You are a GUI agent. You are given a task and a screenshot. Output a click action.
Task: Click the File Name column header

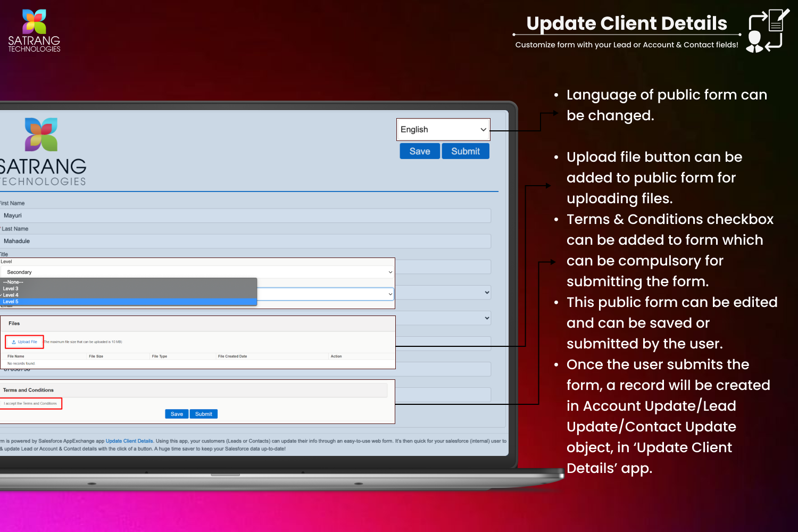(x=16, y=356)
